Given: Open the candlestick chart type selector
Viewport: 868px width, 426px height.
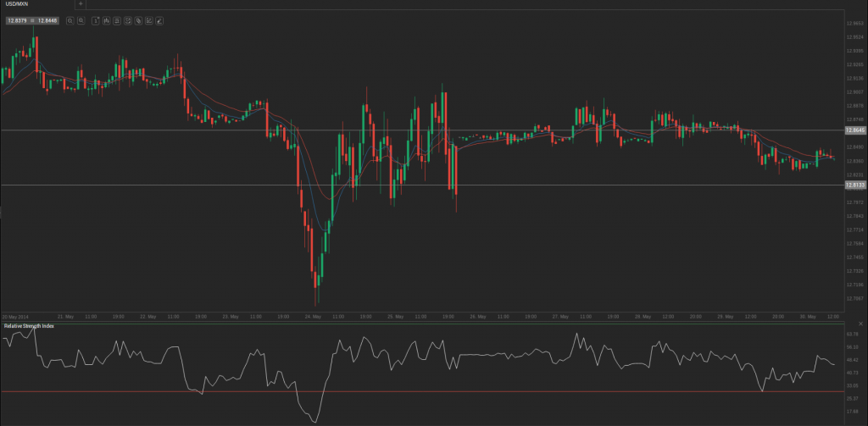Looking at the screenshot, I should (x=107, y=20).
